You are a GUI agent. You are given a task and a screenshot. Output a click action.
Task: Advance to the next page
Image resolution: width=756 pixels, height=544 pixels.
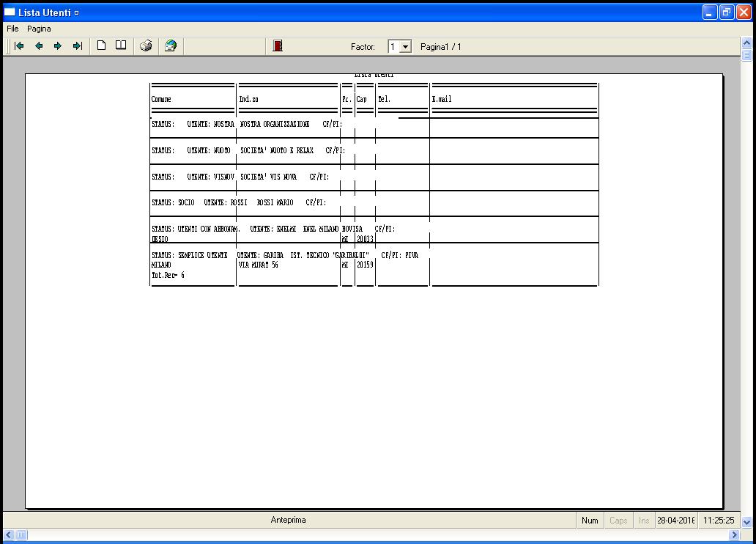58,46
